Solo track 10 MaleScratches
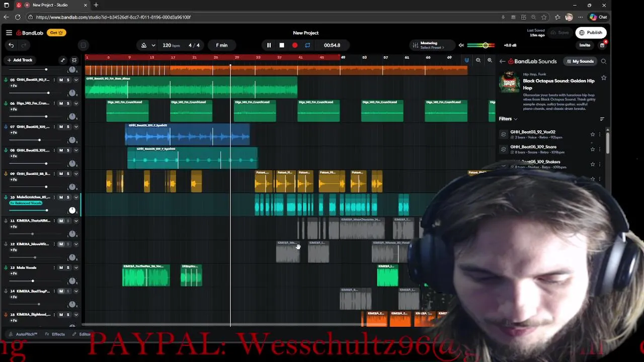 pos(68,197)
